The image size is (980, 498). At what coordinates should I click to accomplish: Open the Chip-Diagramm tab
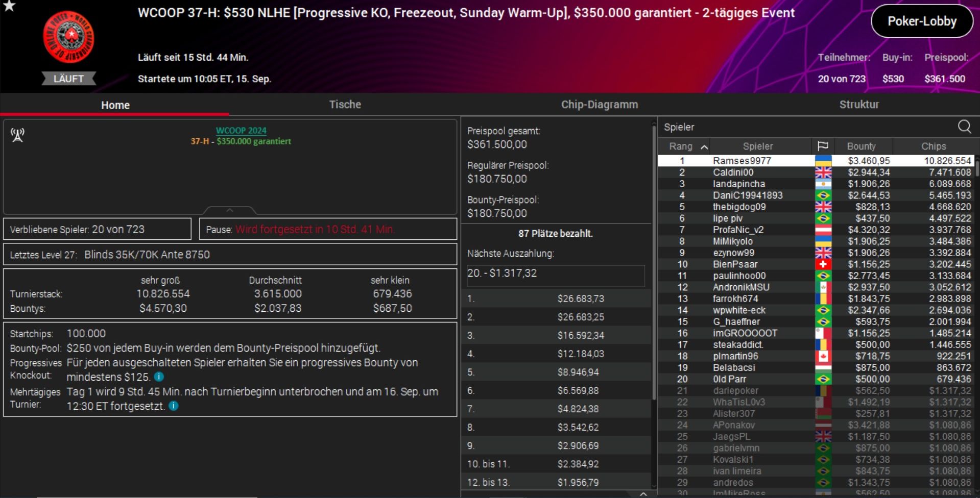coord(599,105)
